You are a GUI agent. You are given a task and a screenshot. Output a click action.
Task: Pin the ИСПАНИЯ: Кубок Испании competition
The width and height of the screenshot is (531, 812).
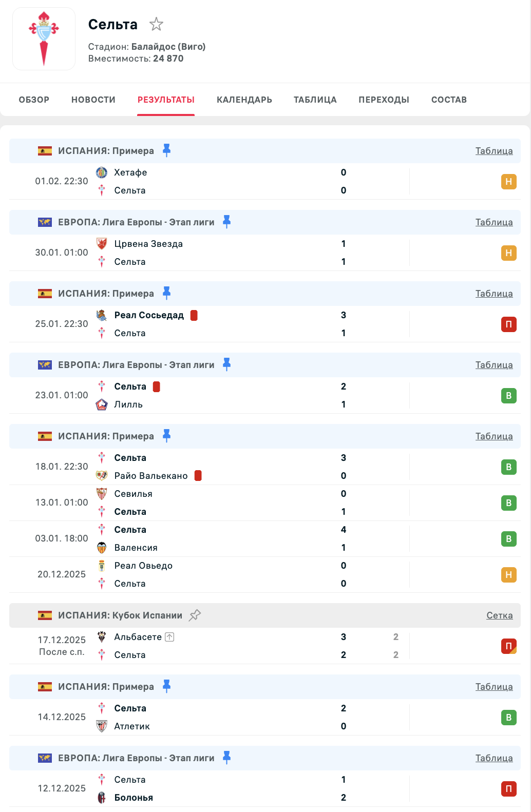click(x=195, y=615)
